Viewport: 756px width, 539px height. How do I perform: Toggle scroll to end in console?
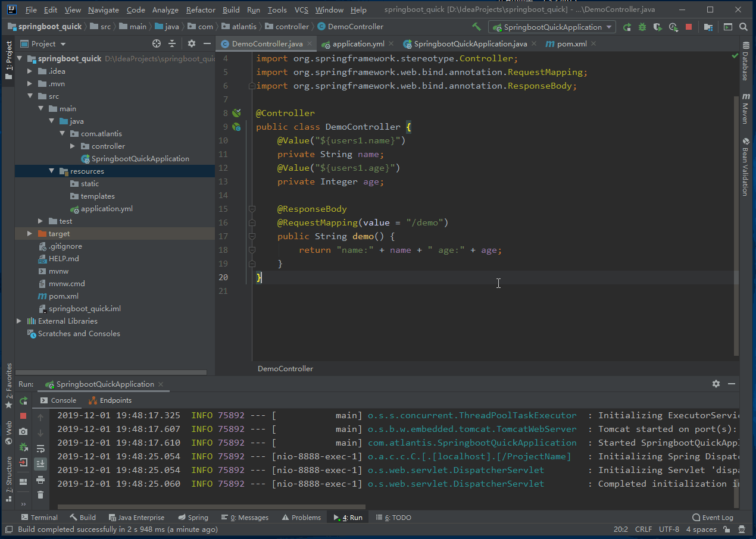point(40,463)
